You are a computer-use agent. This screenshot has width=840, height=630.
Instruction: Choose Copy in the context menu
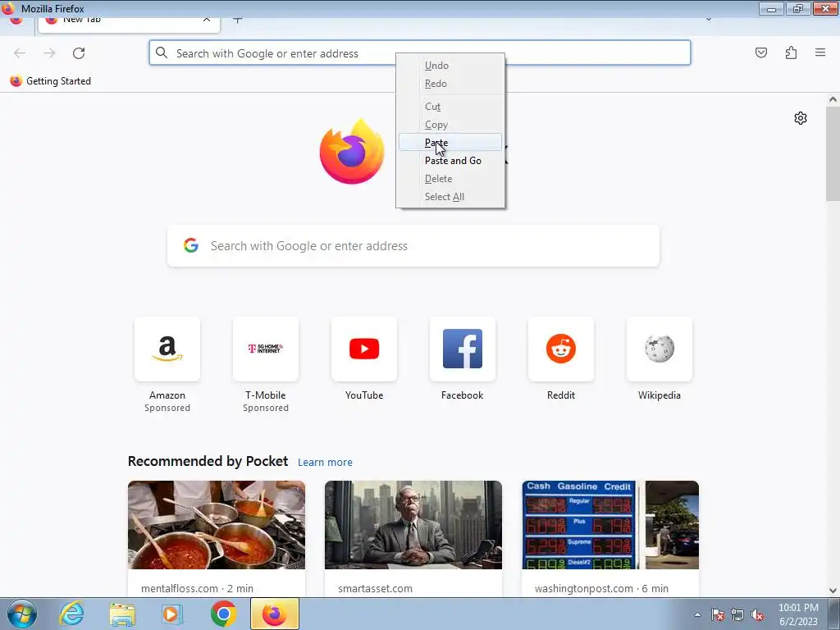450,125
